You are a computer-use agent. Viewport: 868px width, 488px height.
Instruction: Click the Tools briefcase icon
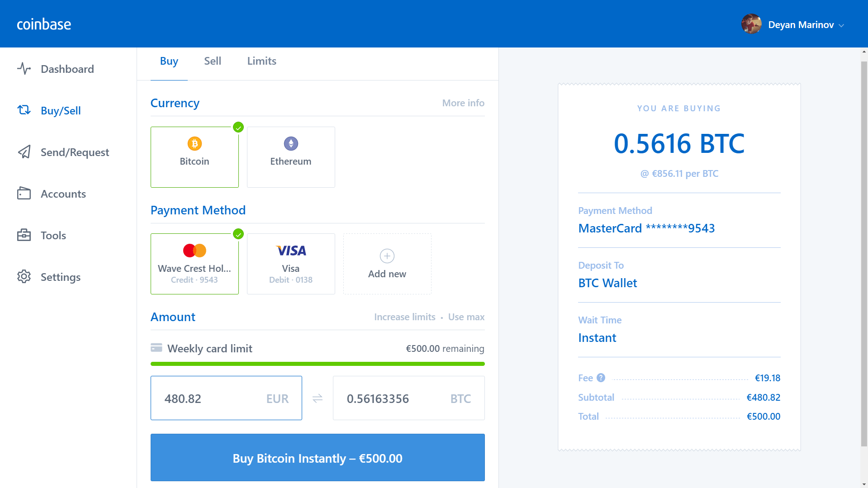(x=24, y=235)
